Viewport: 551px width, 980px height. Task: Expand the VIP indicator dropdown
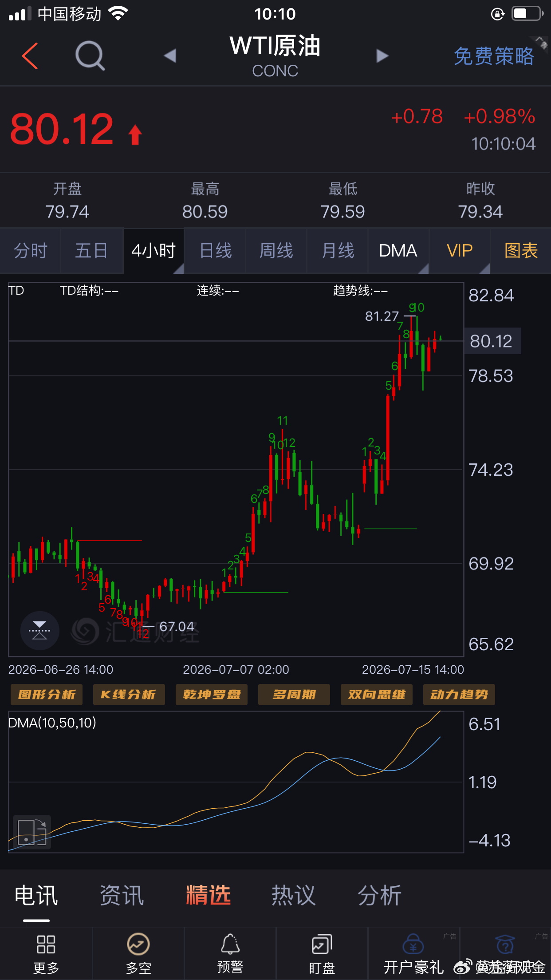point(460,251)
